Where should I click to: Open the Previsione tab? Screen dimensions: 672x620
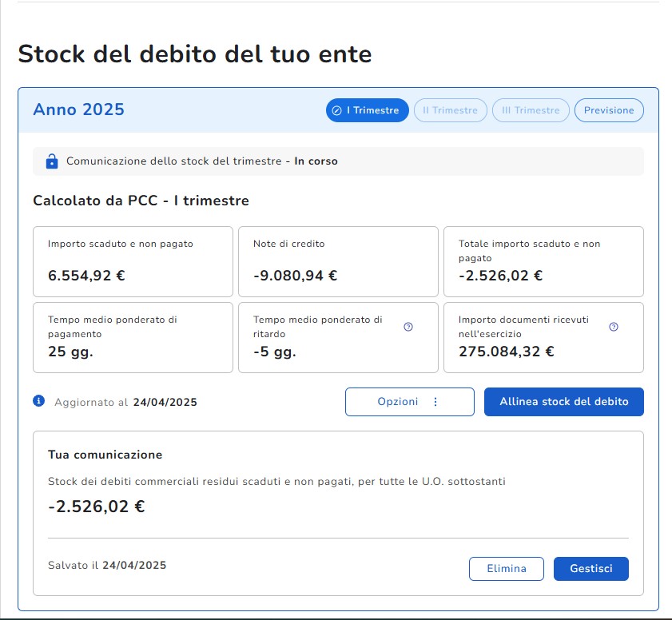pyautogui.click(x=609, y=110)
